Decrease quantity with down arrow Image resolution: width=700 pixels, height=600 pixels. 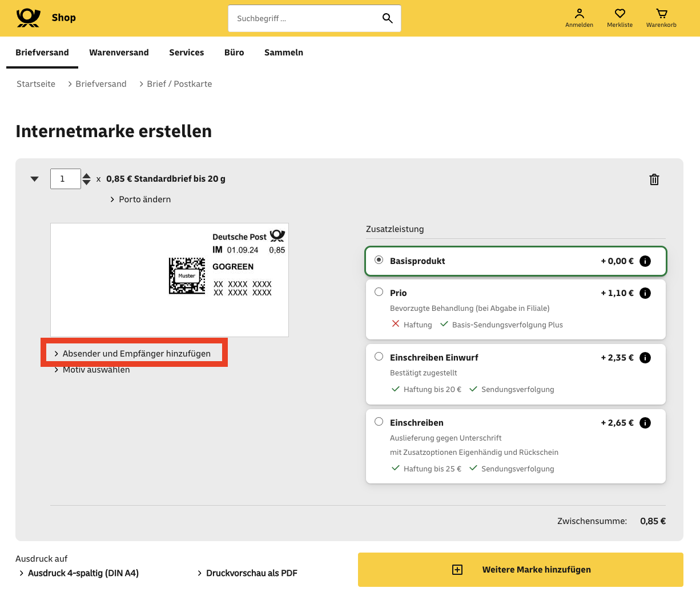point(86,183)
